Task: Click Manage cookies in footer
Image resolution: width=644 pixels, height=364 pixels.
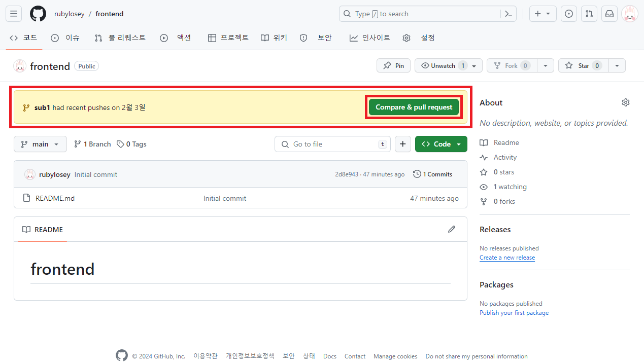Action: tap(395, 356)
